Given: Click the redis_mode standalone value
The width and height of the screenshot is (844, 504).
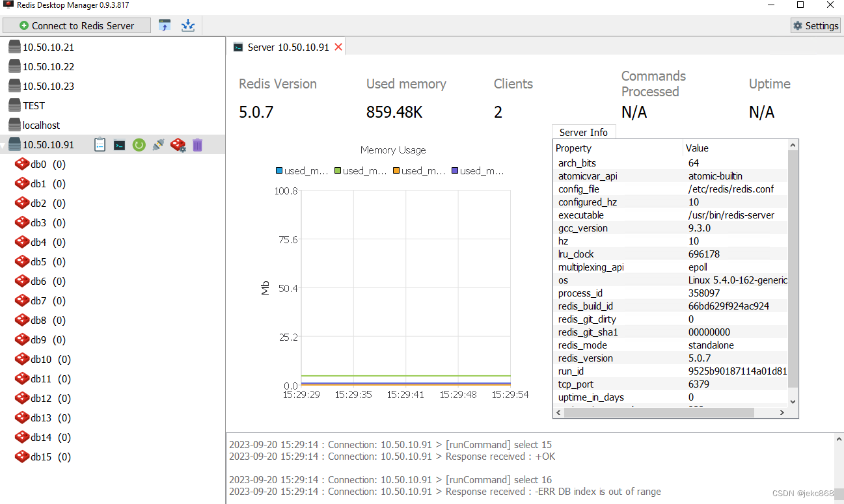Looking at the screenshot, I should [x=711, y=345].
